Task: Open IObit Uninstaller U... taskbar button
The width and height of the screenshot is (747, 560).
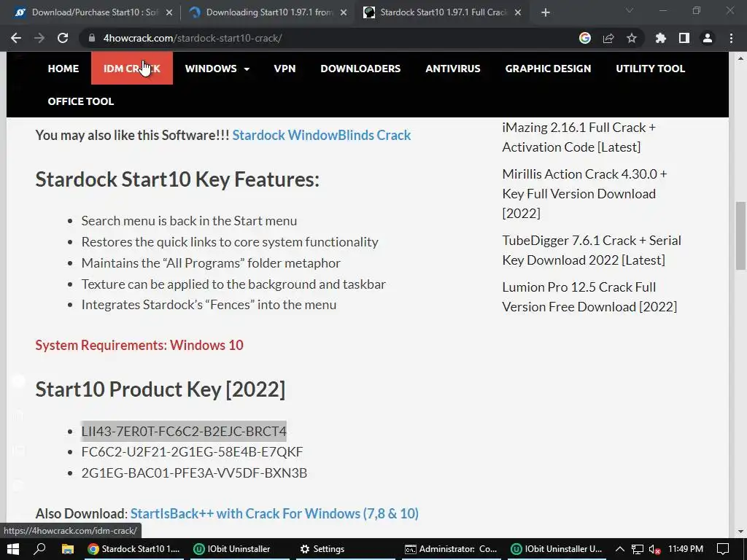Action: 557,549
